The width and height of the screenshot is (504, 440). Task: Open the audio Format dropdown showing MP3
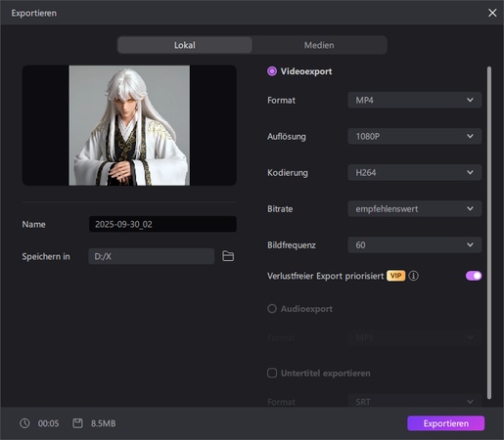pyautogui.click(x=414, y=337)
